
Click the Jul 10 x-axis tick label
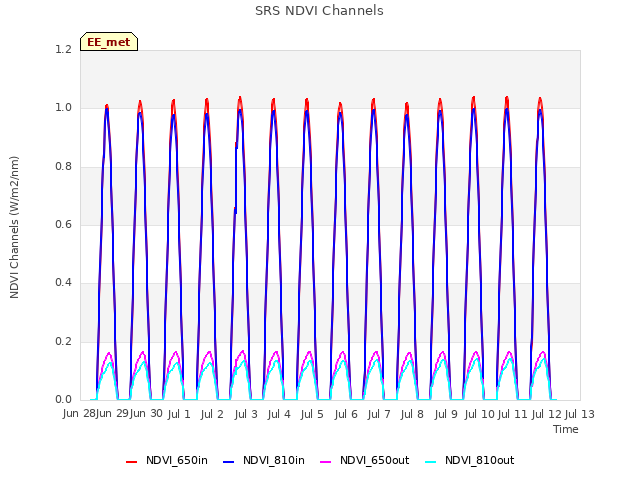click(x=480, y=414)
